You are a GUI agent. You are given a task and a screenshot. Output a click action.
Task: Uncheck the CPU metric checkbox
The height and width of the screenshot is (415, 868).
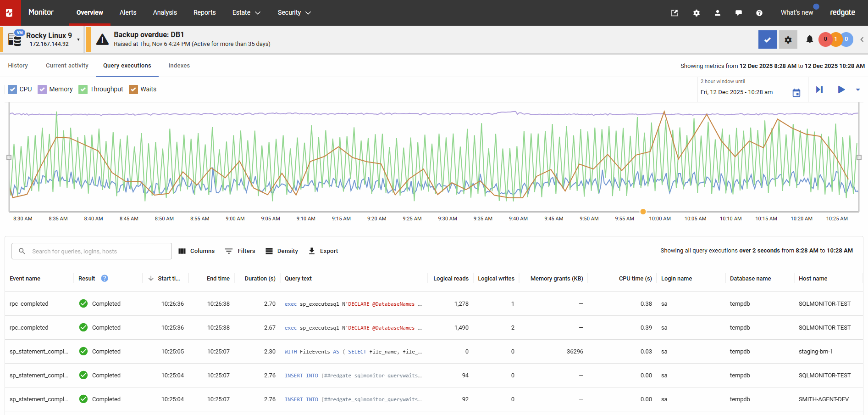(x=12, y=90)
